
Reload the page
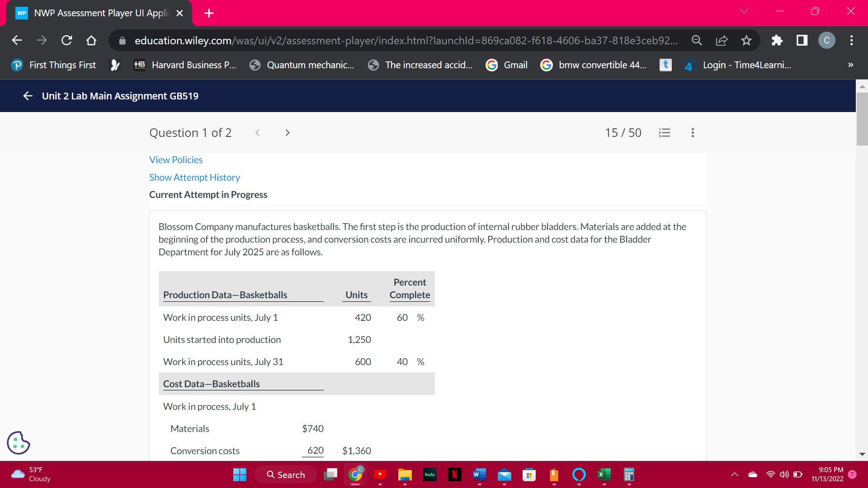point(67,41)
